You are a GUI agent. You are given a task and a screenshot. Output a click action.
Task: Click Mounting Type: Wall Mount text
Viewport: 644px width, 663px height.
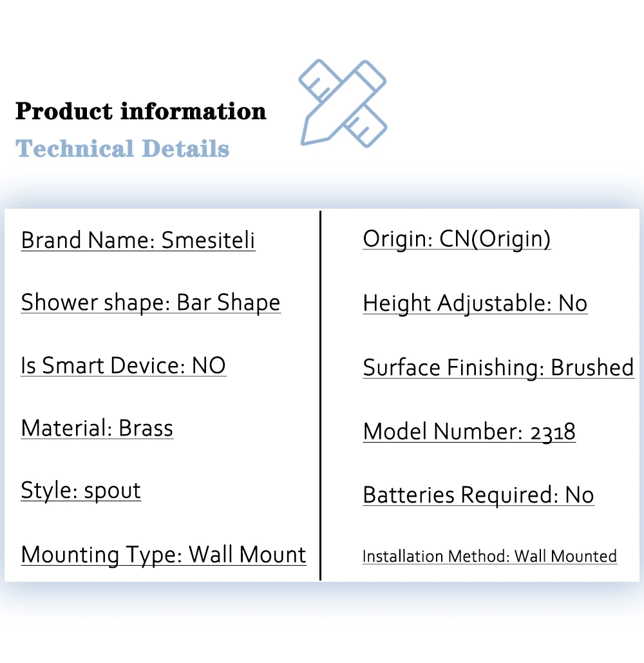(x=164, y=554)
